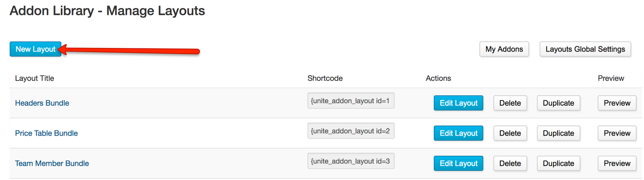Image resolution: width=644 pixels, height=180 pixels.
Task: Delete the Price Table Bundle layout
Action: 510,133
